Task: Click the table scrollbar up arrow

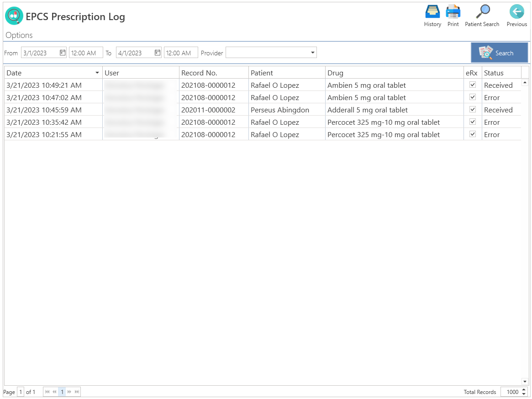Action: coord(525,83)
